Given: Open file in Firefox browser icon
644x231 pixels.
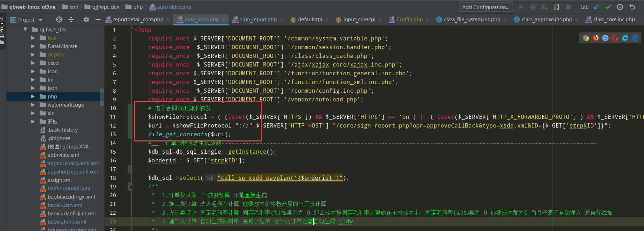Looking at the screenshot, I should (x=596, y=38).
